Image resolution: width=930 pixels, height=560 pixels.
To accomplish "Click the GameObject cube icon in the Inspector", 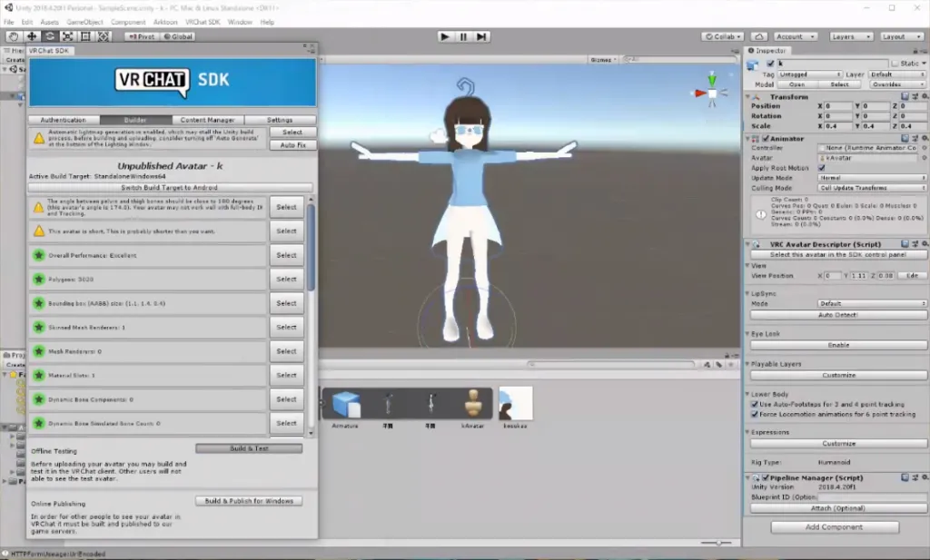I will coord(753,64).
